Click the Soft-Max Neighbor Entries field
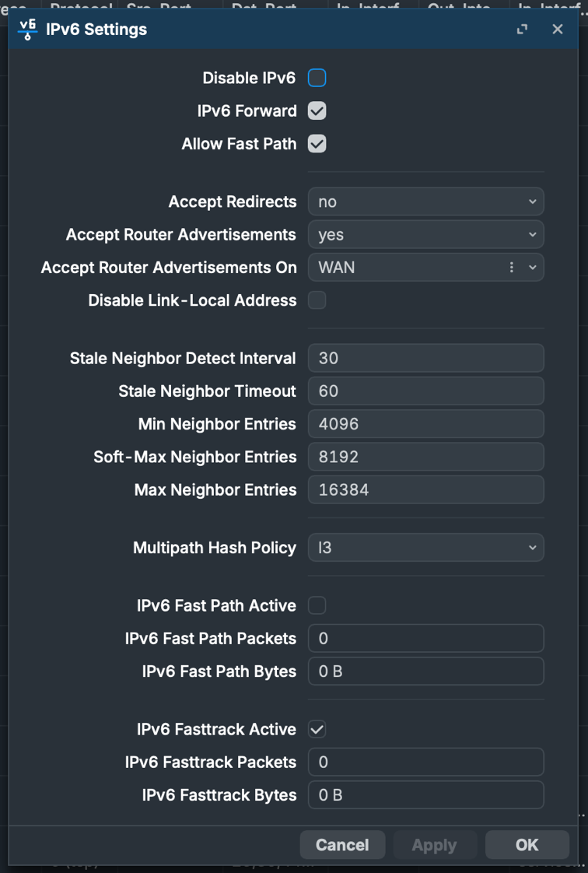This screenshot has height=873, width=588. click(x=426, y=457)
